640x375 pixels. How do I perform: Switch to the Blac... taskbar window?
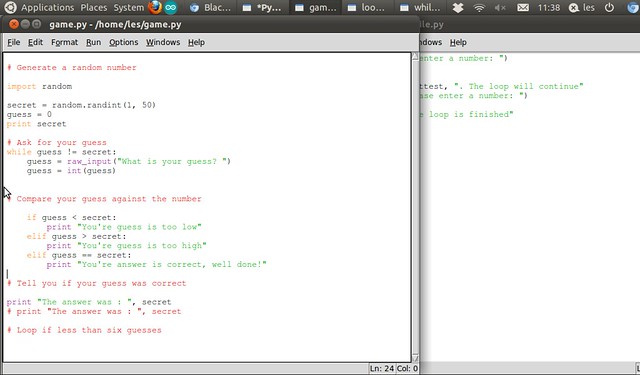[x=211, y=7]
